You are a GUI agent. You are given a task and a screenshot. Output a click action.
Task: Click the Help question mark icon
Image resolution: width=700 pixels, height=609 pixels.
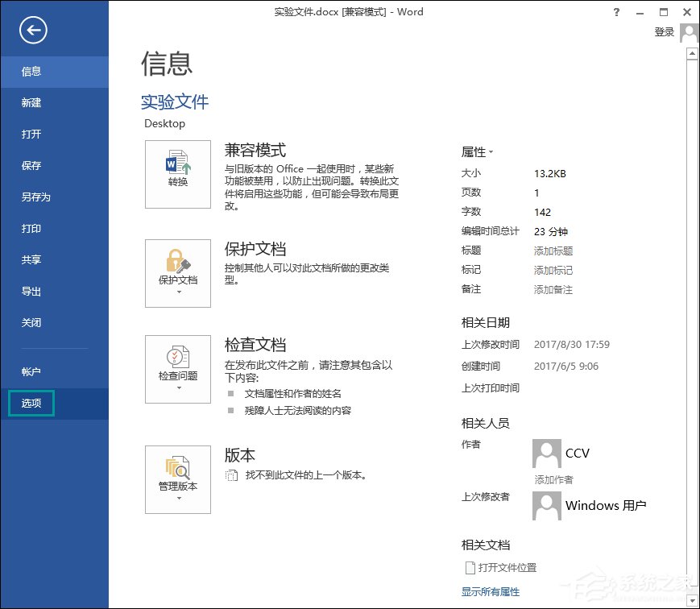pyautogui.click(x=616, y=12)
